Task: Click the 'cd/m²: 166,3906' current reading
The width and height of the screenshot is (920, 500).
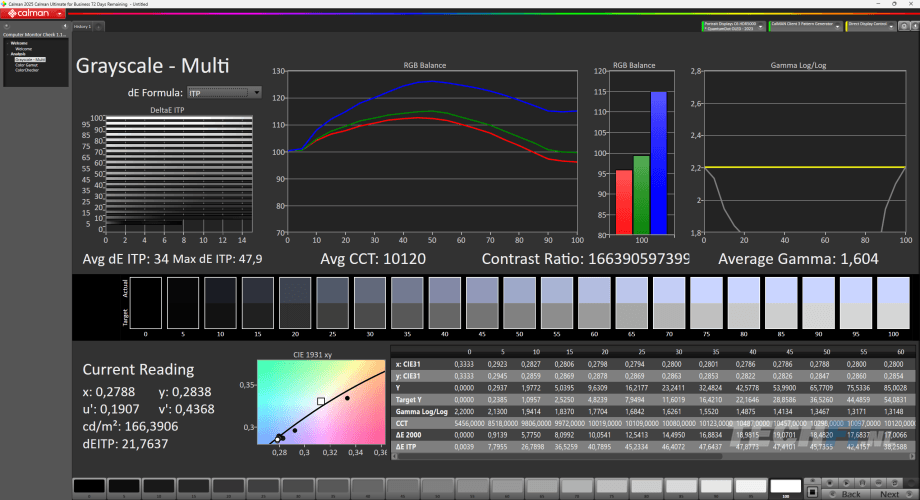Action: (x=130, y=427)
